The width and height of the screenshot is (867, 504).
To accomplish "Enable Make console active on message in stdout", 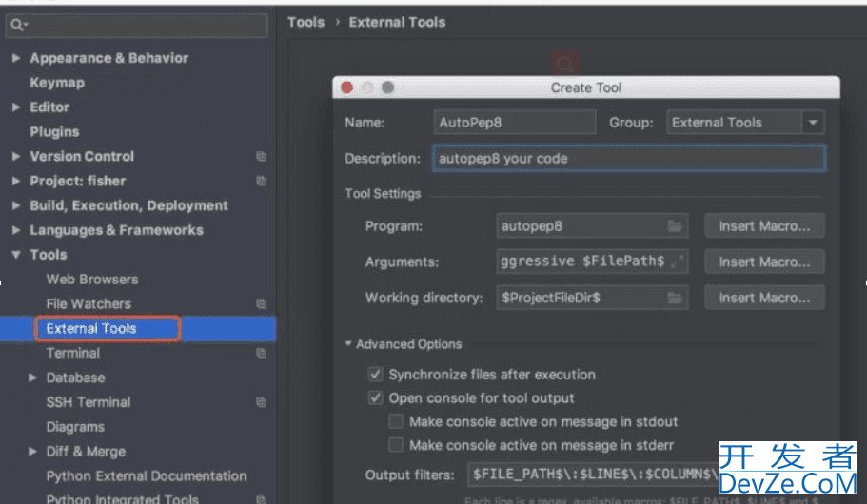I will coord(396,421).
